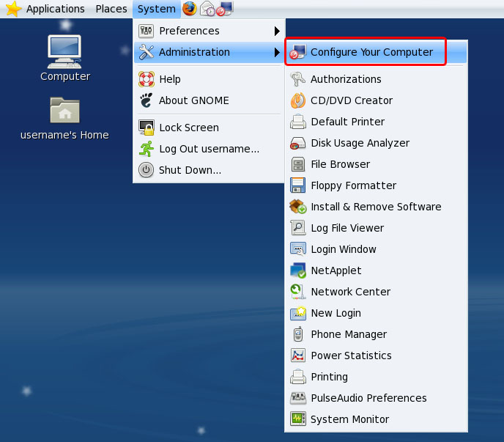The height and width of the screenshot is (442, 504).
Task: Open the Places menu
Action: pos(111,9)
